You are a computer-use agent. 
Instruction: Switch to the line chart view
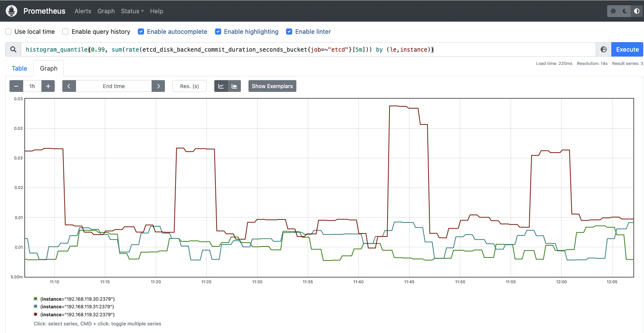[221, 86]
